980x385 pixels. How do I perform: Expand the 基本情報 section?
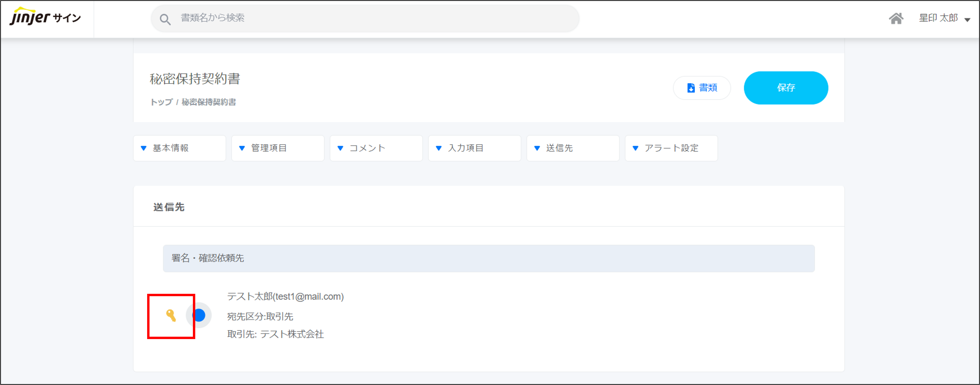179,148
